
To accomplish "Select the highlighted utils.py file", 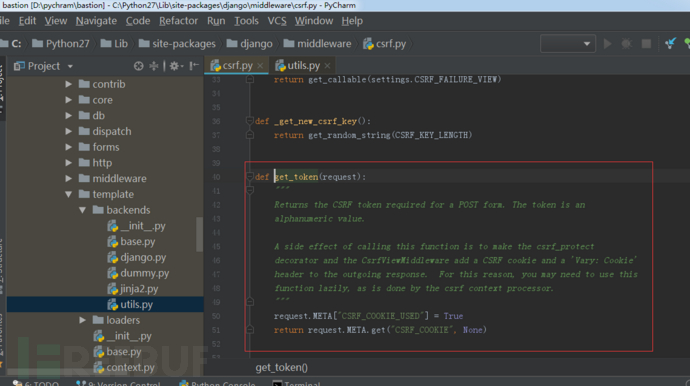I will coord(105,305).
